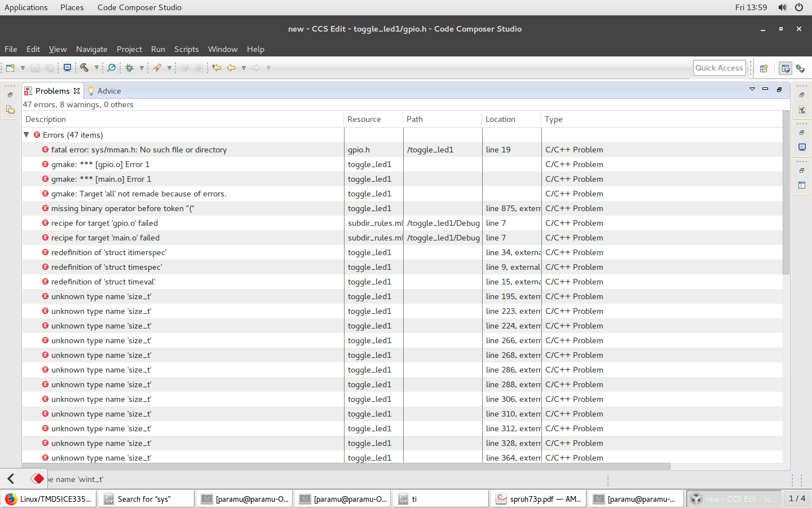Viewport: 812px width, 508px height.
Task: Click the Quick Access search field
Action: coord(720,68)
